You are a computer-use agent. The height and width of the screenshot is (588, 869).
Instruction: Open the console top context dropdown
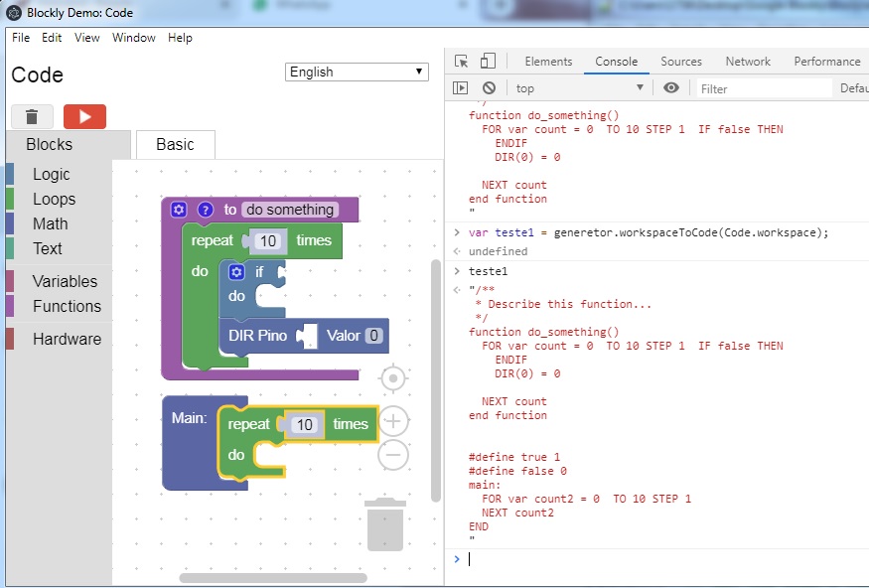coord(579,88)
